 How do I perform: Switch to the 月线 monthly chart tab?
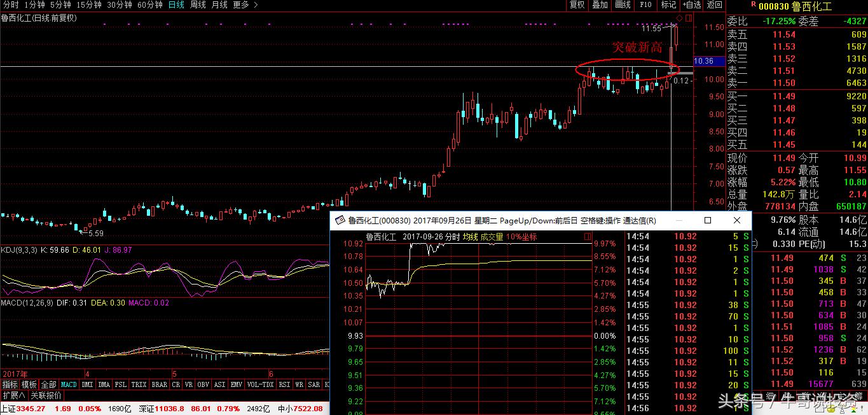[x=219, y=4]
